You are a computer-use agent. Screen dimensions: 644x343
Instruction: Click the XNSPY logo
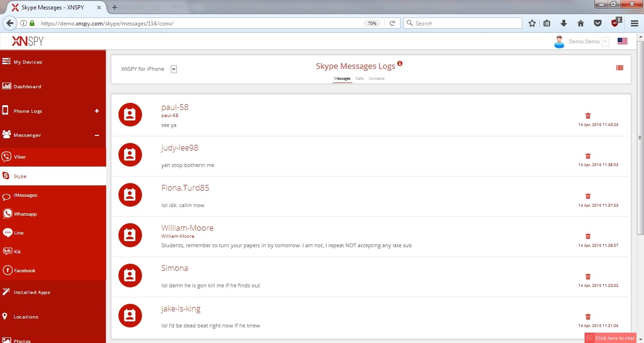[27, 41]
